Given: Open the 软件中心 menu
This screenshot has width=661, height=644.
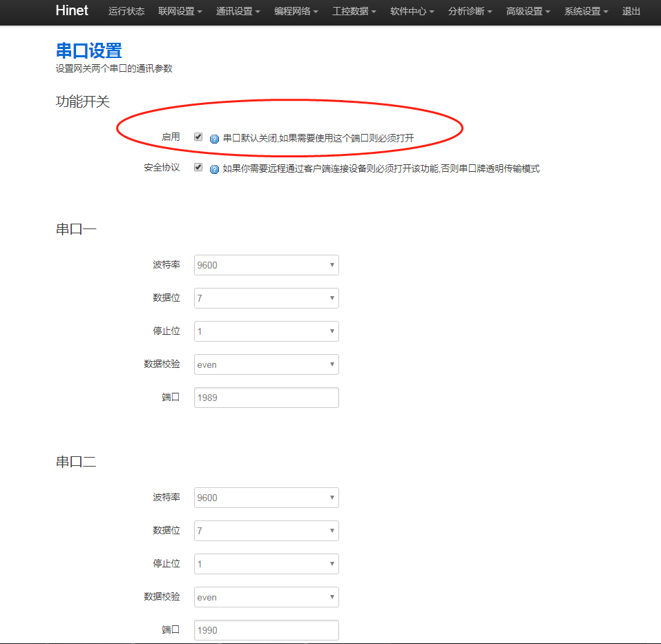Looking at the screenshot, I should [412, 12].
